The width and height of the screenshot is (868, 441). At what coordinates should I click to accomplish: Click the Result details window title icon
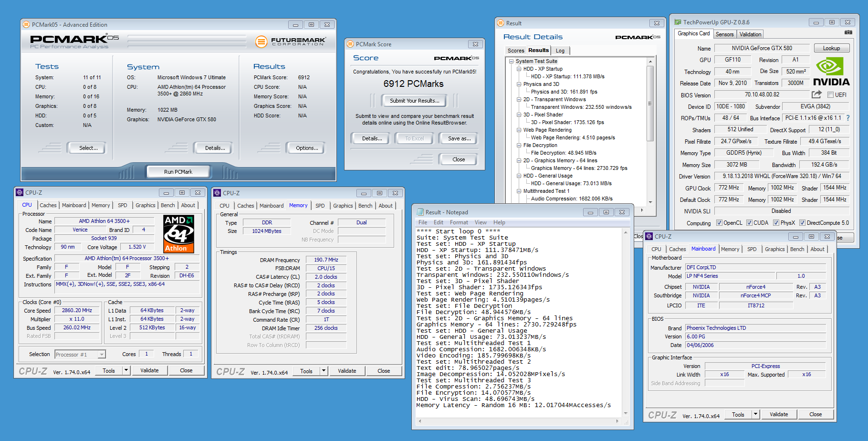coord(501,23)
